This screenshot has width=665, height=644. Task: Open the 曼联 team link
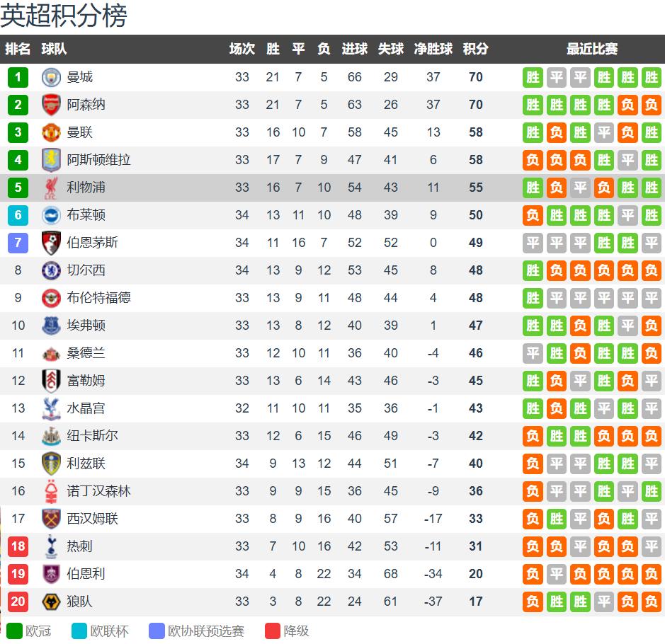[79, 132]
